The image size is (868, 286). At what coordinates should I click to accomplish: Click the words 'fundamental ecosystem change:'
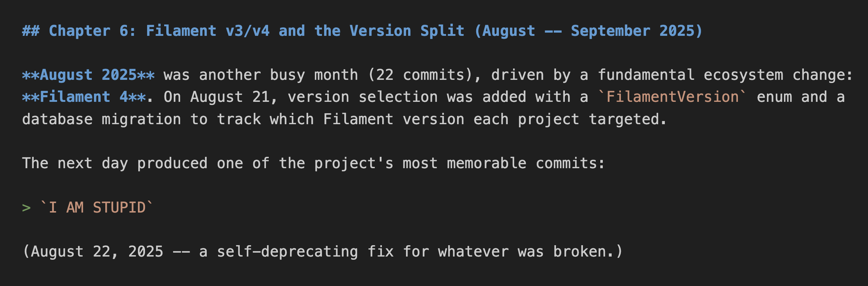point(725,75)
